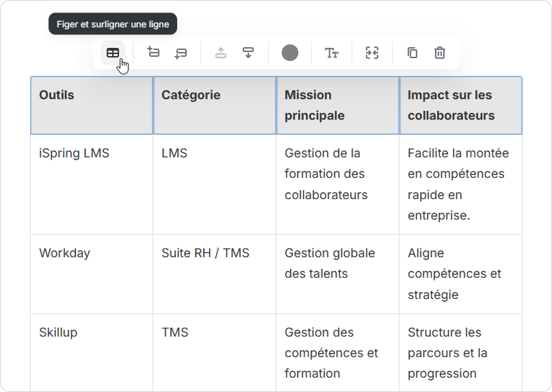The width and height of the screenshot is (552, 392).
Task: Click the "Aligne compétences et stratégie" cell
Action: pyautogui.click(x=460, y=274)
